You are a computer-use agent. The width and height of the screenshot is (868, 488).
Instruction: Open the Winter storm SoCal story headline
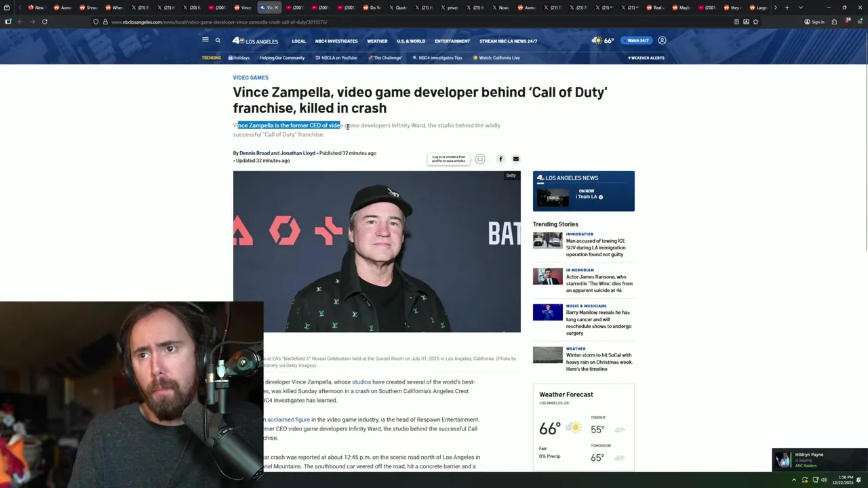599,362
